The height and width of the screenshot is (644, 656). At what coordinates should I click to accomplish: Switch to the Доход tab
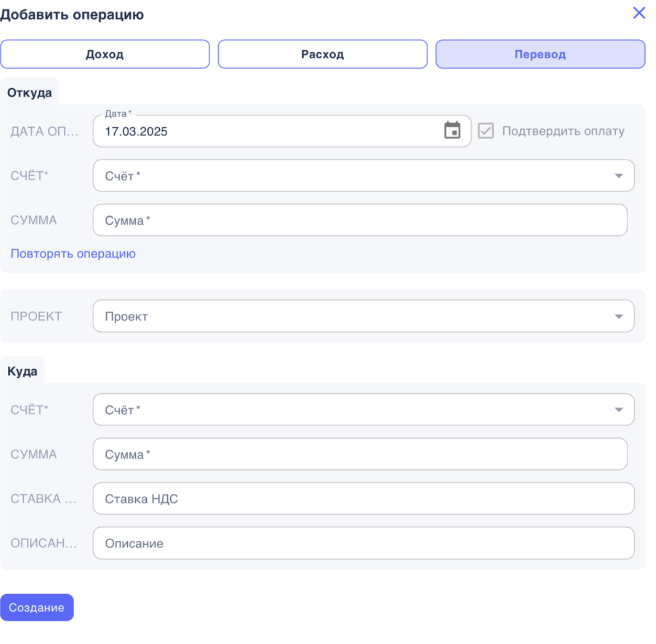[x=105, y=54]
